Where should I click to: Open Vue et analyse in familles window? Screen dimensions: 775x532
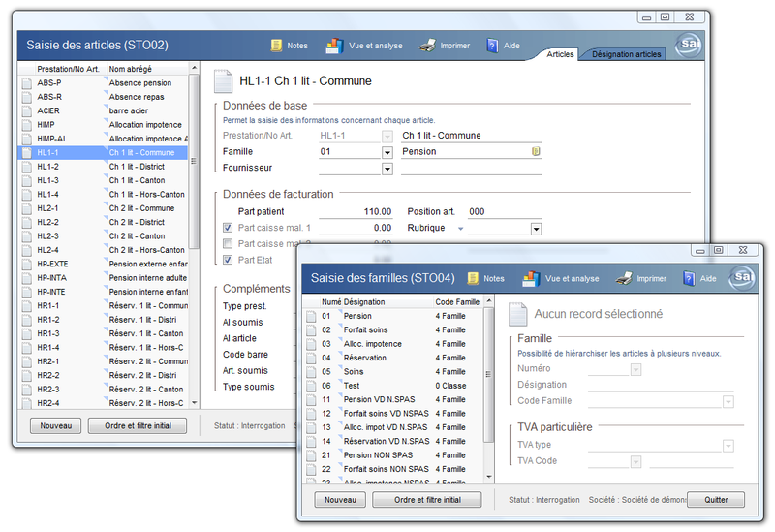[x=531, y=278]
